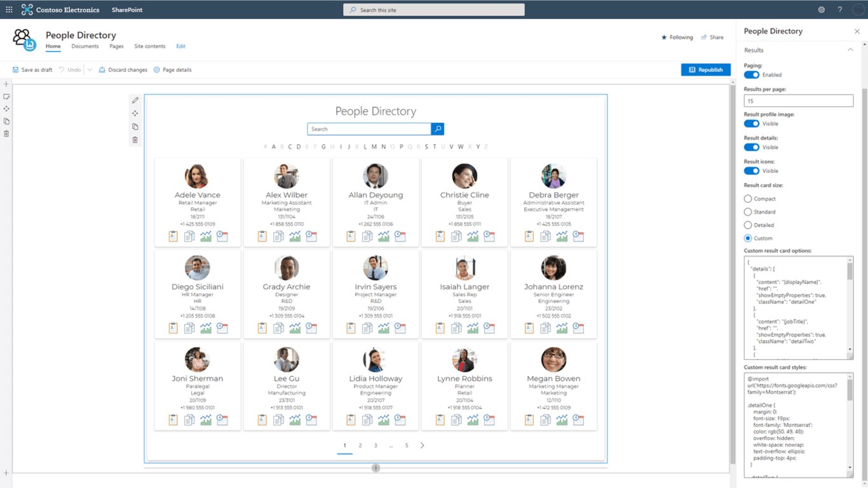The width and height of the screenshot is (868, 488).
Task: Click the delete web part trash icon
Action: [135, 140]
